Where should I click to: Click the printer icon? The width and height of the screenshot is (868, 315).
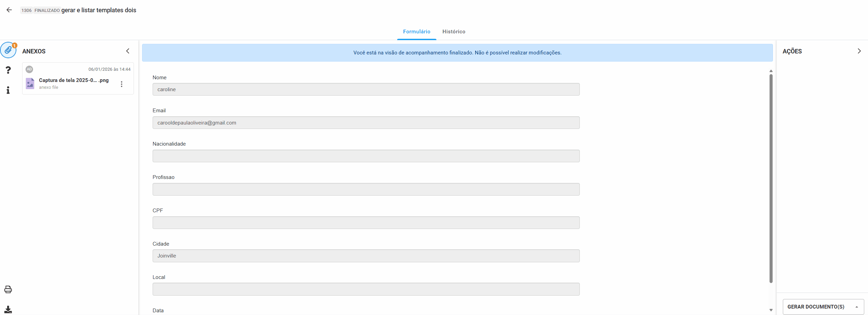pyautogui.click(x=8, y=289)
